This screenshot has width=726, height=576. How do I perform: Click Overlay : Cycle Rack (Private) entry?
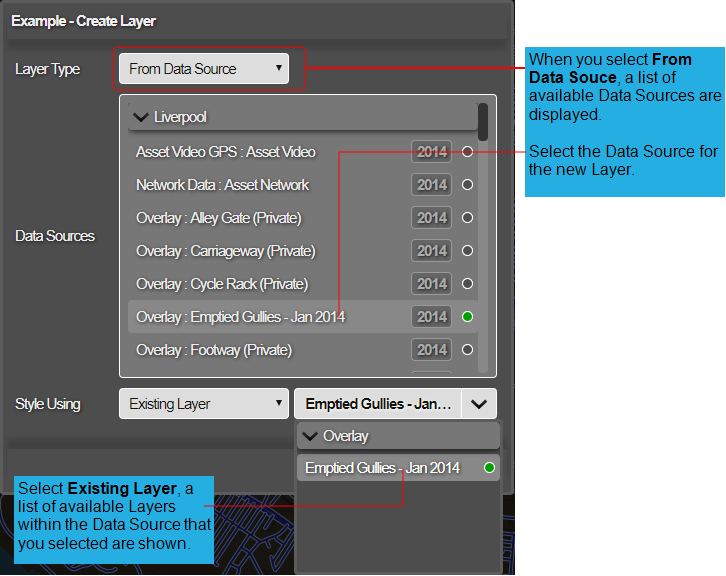pos(222,284)
